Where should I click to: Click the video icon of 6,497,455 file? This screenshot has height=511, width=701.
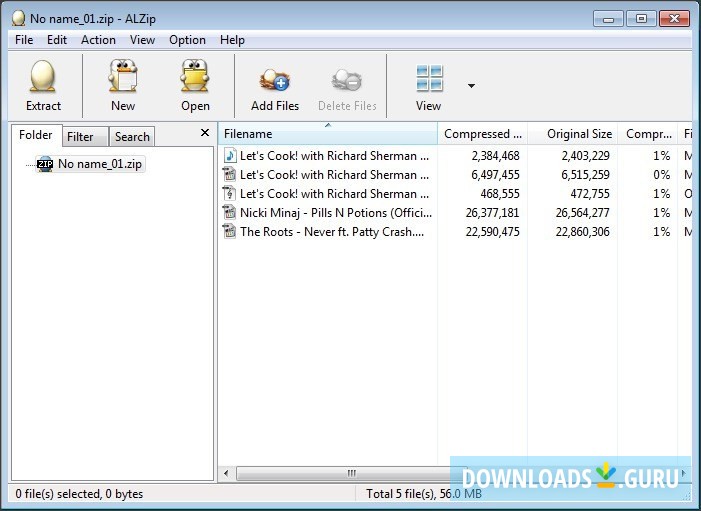[x=229, y=174]
